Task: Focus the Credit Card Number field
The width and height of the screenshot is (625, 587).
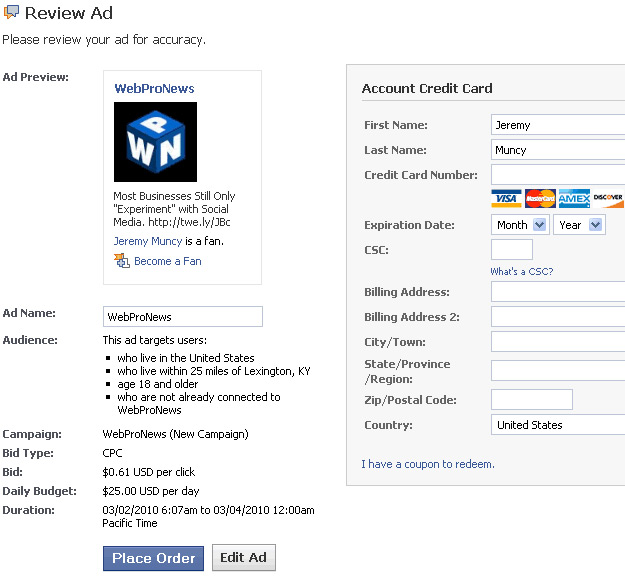Action: pyautogui.click(x=558, y=175)
